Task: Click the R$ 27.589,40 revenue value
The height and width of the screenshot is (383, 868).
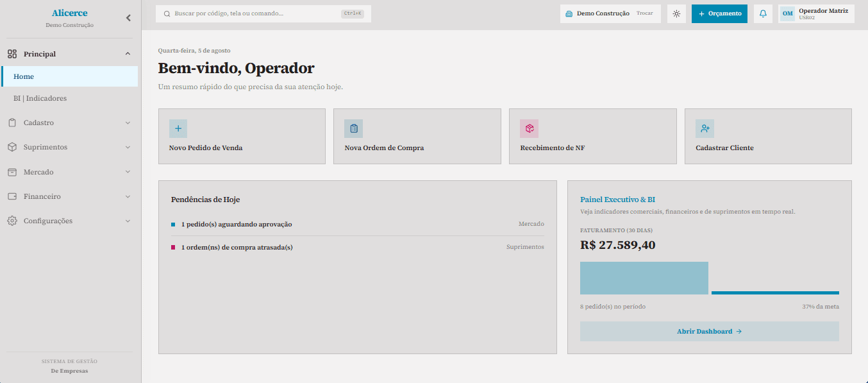Action: (x=618, y=245)
